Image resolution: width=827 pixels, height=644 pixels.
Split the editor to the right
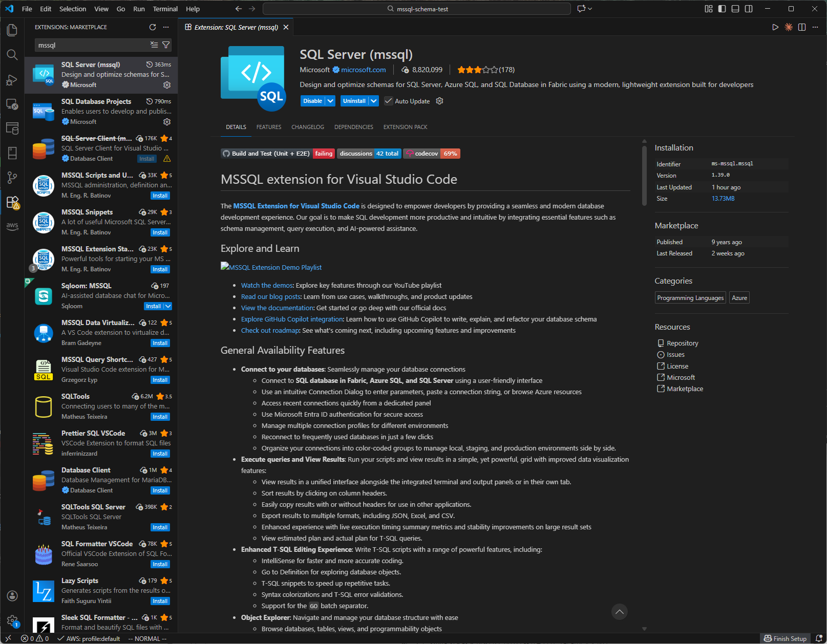tap(802, 27)
